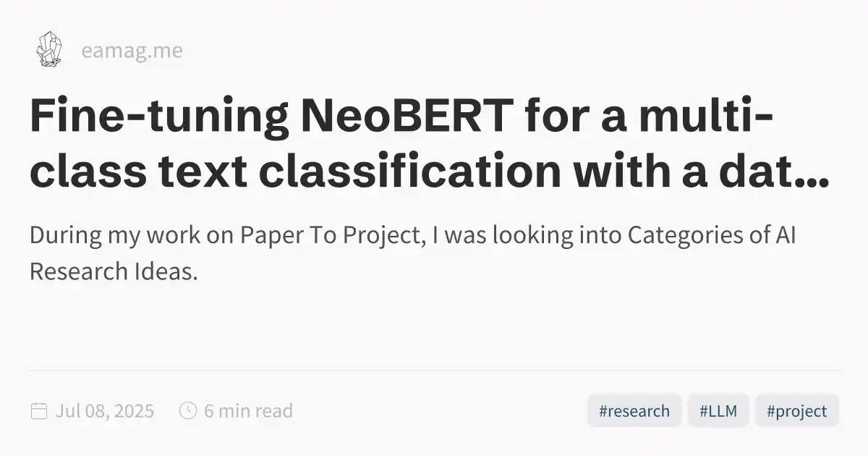Click the clock icon for reading time
The image size is (868, 456).
click(x=188, y=411)
